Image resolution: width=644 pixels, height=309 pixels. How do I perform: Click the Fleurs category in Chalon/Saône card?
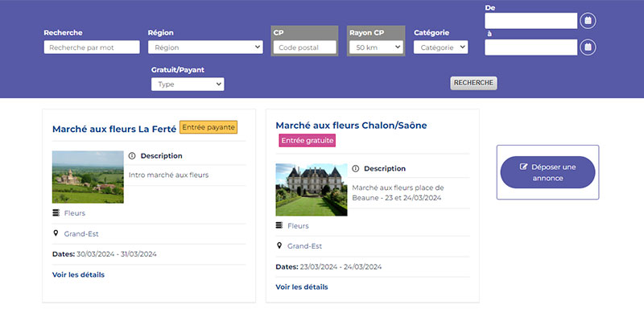click(x=298, y=225)
